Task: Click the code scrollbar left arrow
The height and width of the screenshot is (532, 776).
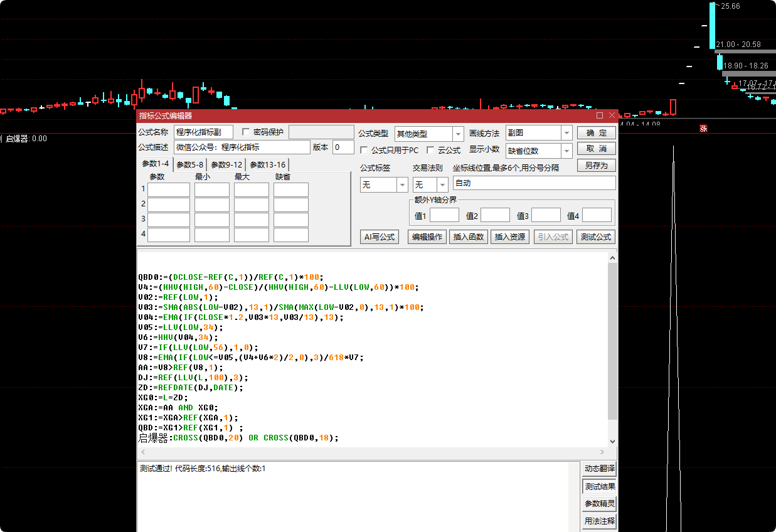Action: point(143,452)
